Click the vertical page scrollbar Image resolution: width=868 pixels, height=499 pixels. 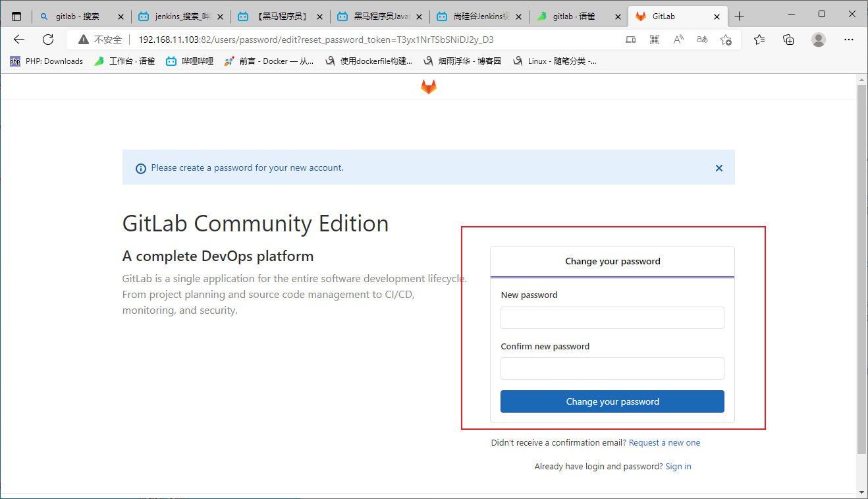[861, 270]
